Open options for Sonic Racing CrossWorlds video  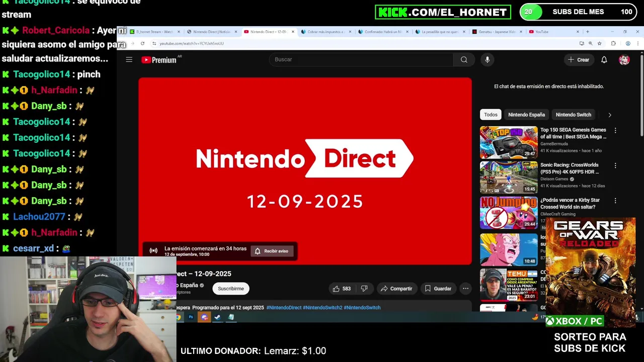pos(615,165)
